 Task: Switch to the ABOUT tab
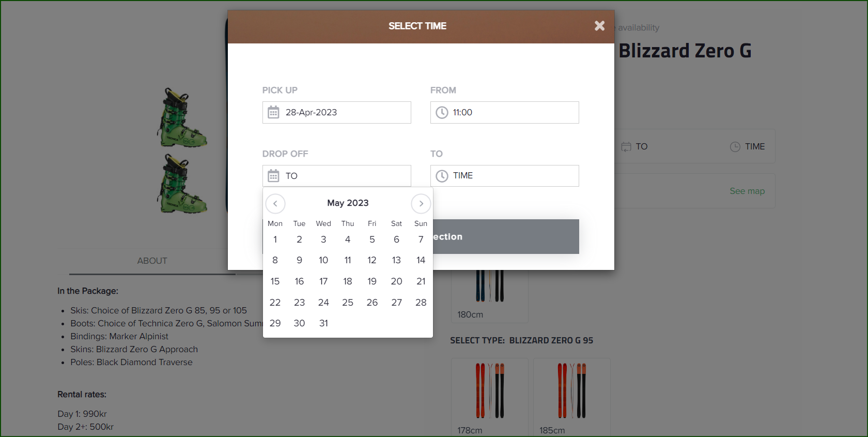pyautogui.click(x=152, y=261)
